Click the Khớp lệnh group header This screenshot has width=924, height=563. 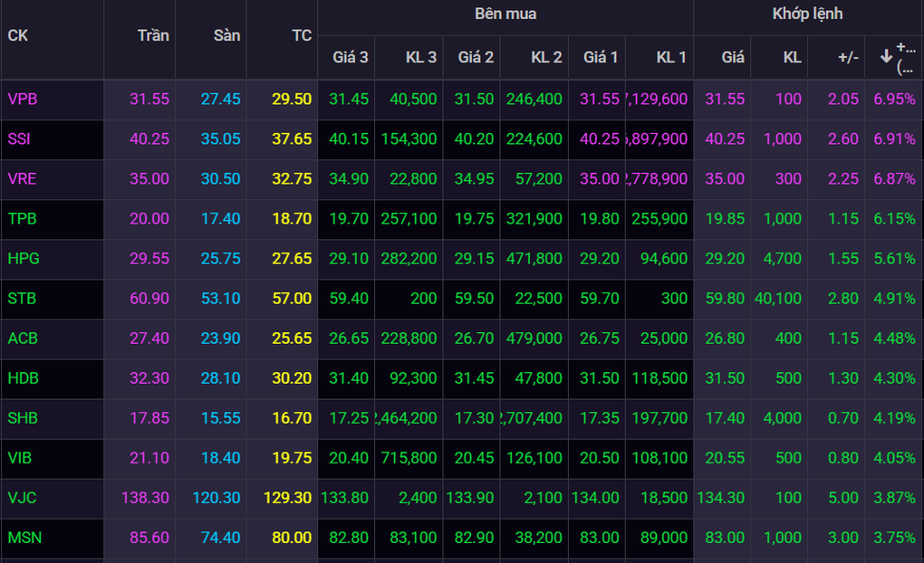tap(806, 14)
